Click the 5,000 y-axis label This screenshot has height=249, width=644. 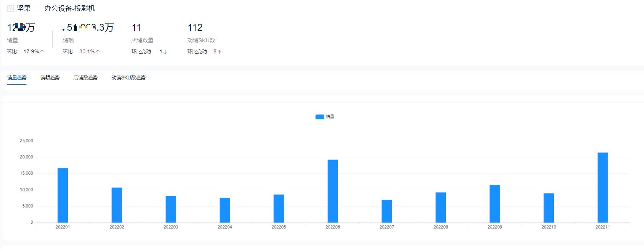[x=28, y=206]
